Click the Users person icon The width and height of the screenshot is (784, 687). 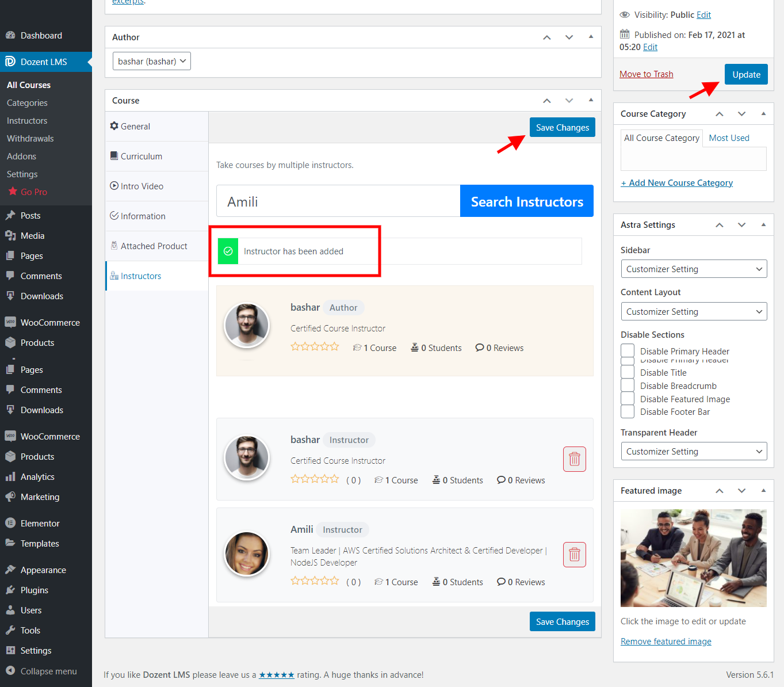(10, 610)
